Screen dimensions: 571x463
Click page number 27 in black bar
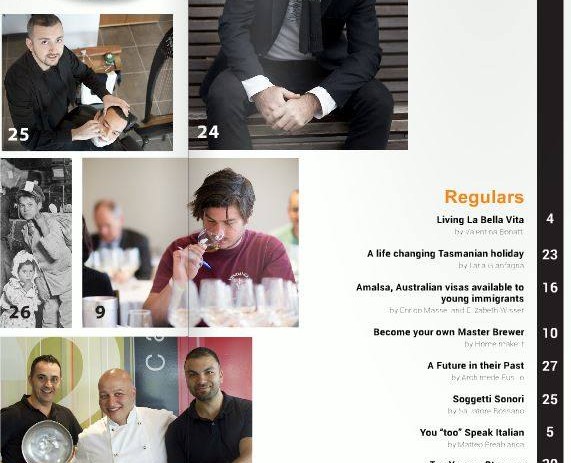coord(550,366)
